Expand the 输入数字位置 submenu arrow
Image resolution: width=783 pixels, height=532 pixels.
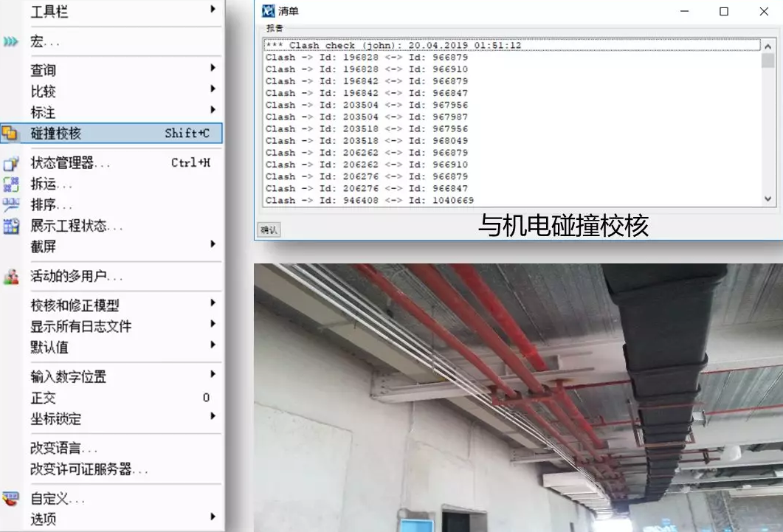213,374
